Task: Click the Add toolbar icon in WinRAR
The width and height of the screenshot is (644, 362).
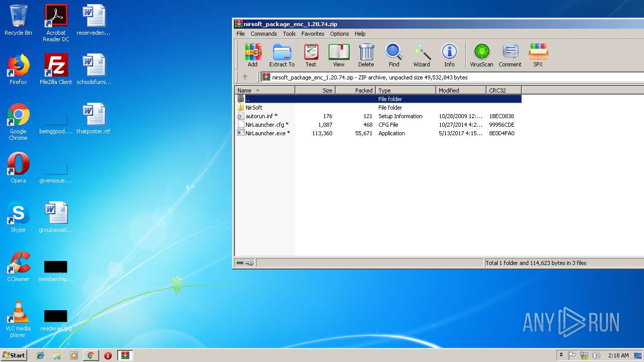Action: point(253,55)
